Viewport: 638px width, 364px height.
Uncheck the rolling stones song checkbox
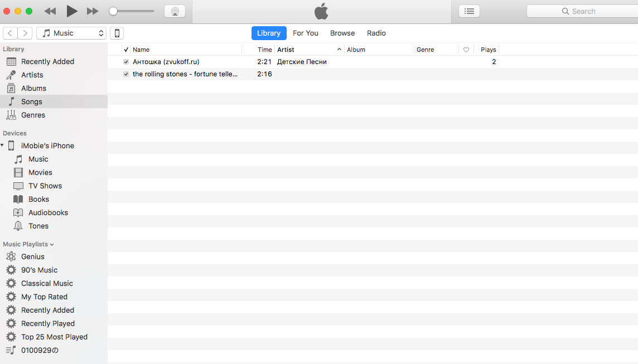point(126,74)
